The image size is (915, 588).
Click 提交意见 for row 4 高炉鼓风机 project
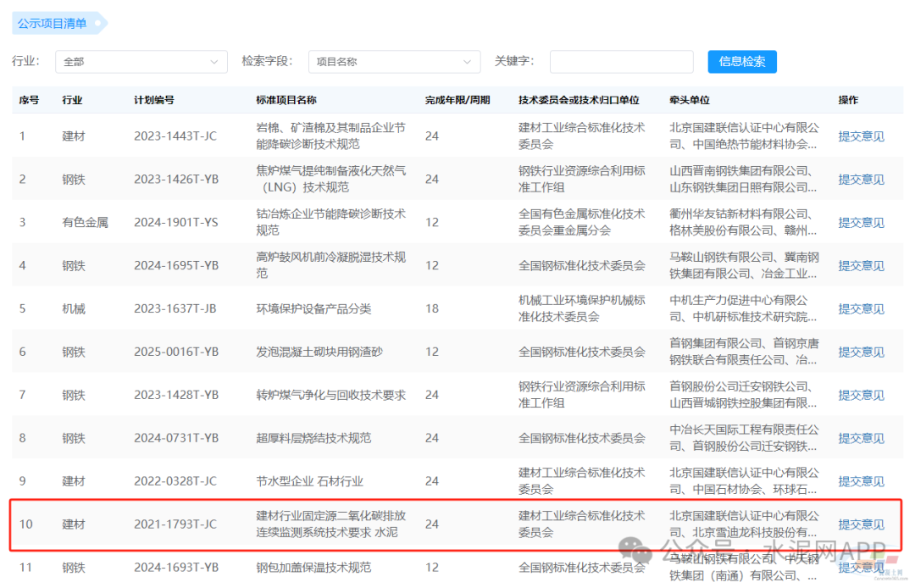(x=861, y=266)
